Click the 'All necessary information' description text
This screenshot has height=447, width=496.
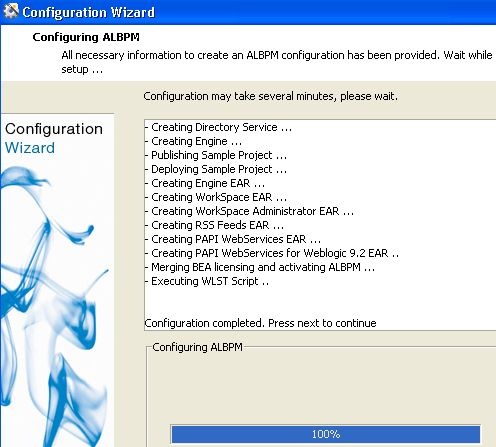[277, 62]
